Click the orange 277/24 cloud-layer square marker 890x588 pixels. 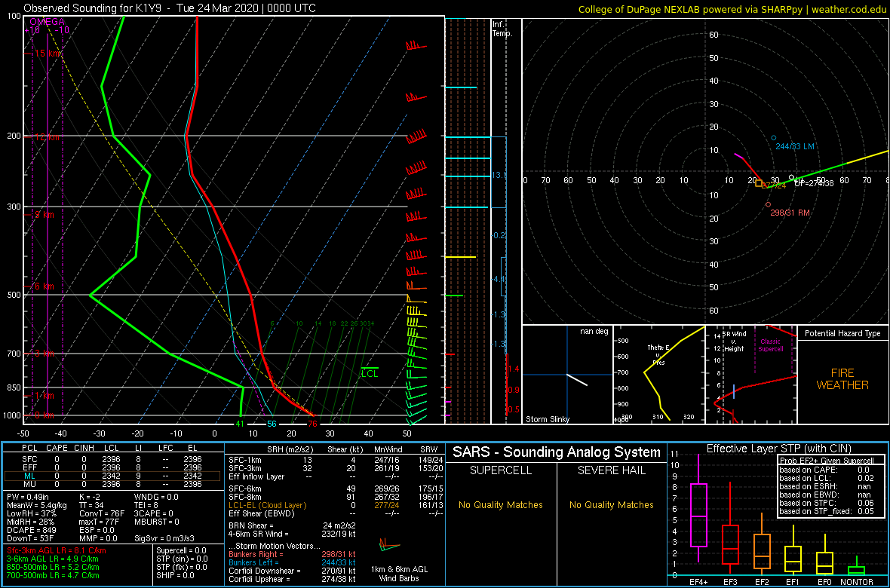pos(760,183)
